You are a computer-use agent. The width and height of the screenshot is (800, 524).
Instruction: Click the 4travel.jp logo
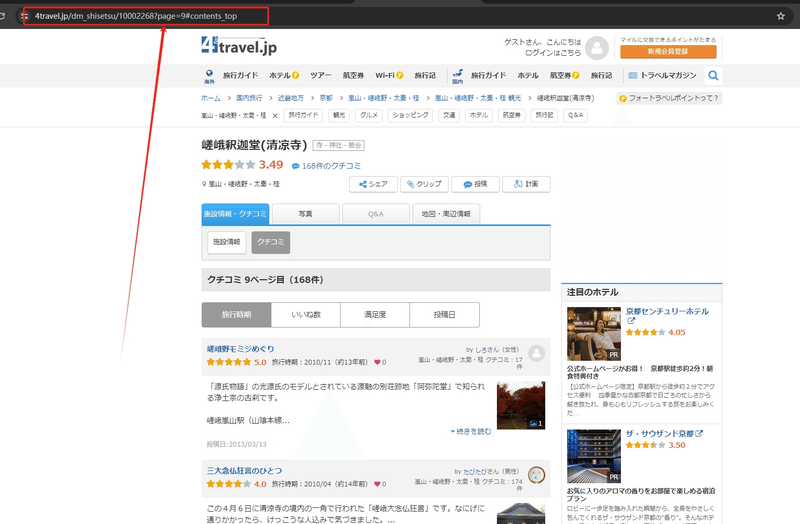click(x=239, y=46)
